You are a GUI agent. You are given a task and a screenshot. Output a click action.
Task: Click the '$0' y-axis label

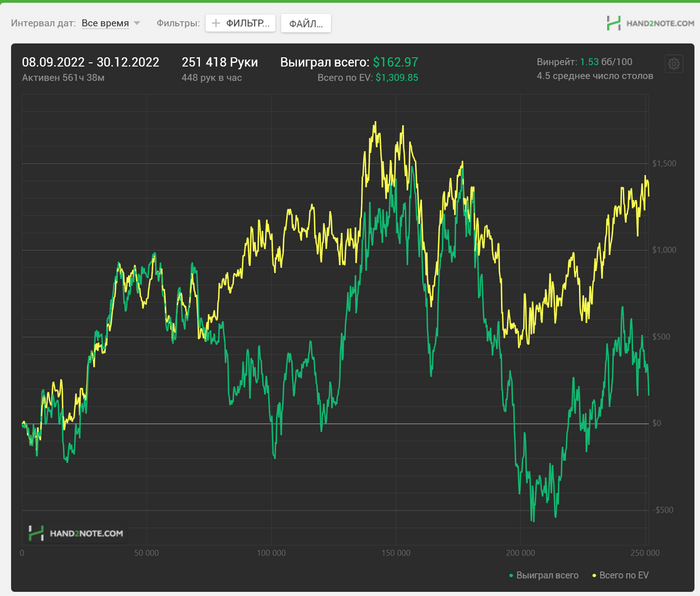click(x=656, y=423)
